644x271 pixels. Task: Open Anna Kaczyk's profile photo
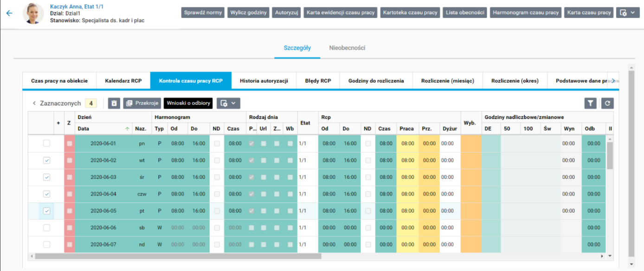(x=33, y=14)
